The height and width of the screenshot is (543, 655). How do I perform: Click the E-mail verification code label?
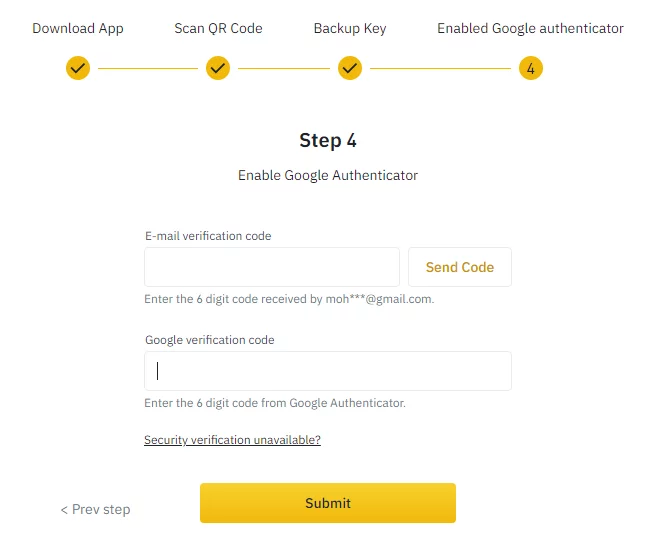(208, 236)
